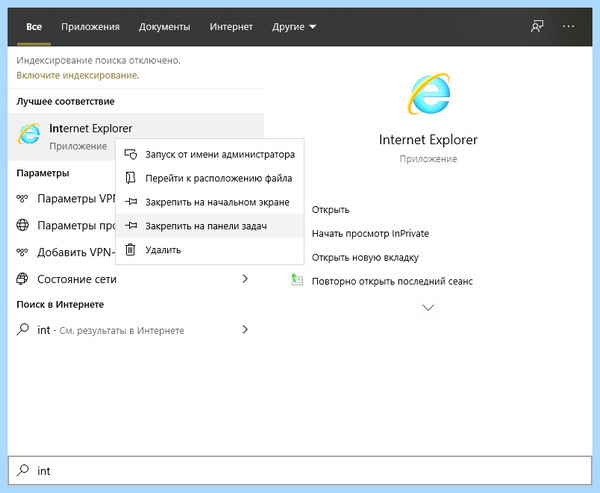Screen dimensions: 600x493
Task: Choose Запуск от имени администратора
Action: (x=210, y=154)
